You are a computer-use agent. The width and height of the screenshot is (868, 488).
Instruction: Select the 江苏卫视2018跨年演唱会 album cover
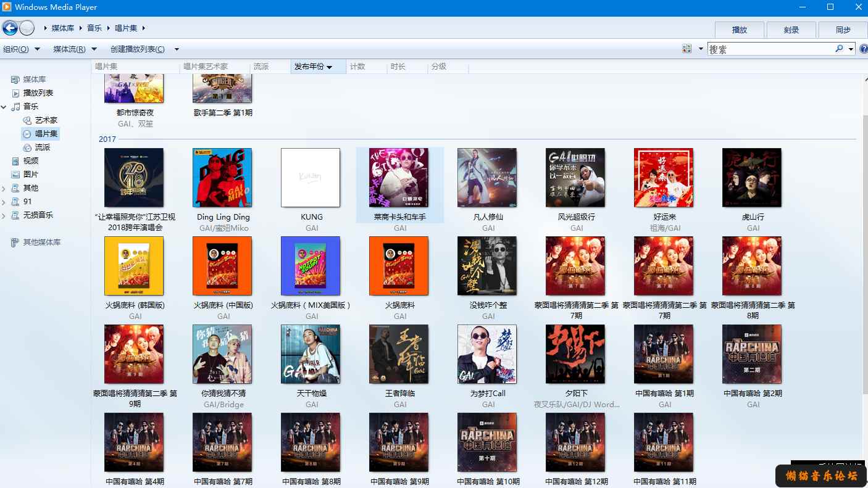(134, 178)
